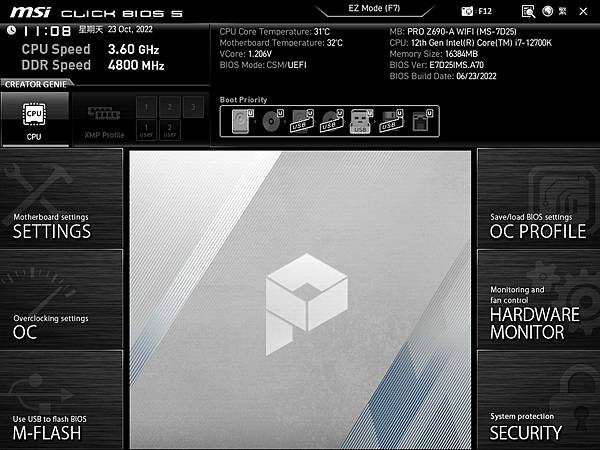This screenshot has height=450, width=600.
Task: Open SECURITY system protection menu
Action: click(539, 400)
